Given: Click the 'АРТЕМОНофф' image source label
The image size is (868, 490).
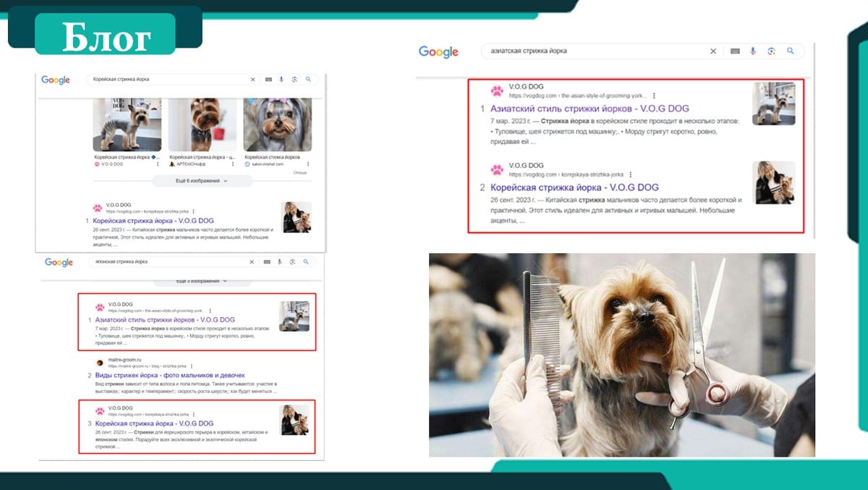Looking at the screenshot, I should tap(191, 164).
